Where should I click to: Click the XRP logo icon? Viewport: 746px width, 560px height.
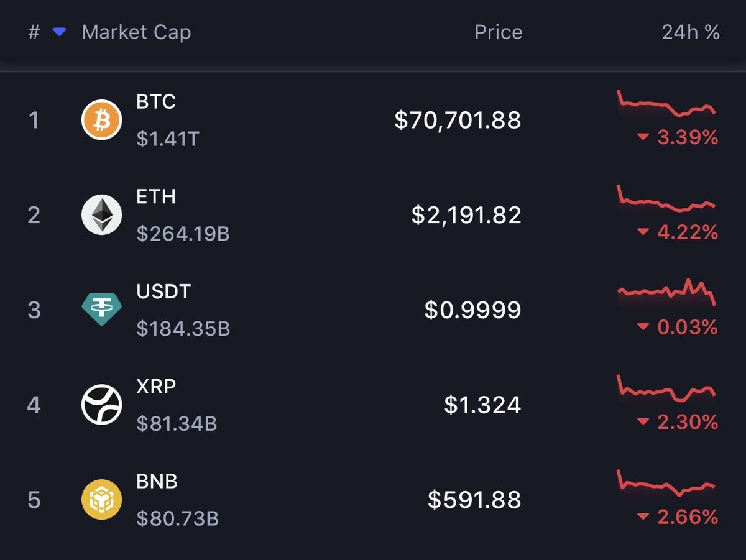click(x=101, y=405)
